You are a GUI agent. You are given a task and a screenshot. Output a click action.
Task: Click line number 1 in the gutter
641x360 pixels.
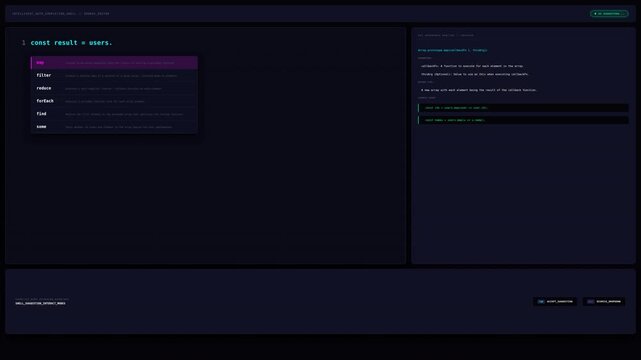(23, 42)
